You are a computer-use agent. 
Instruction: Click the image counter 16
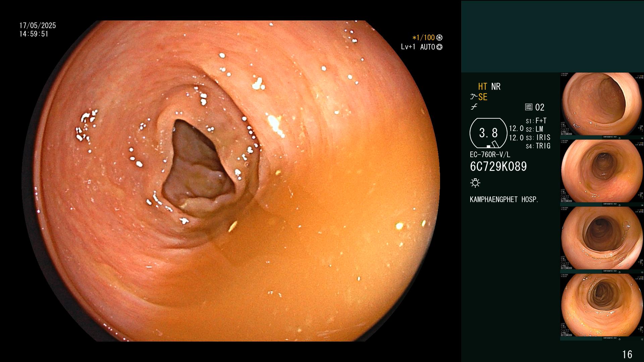(x=627, y=354)
